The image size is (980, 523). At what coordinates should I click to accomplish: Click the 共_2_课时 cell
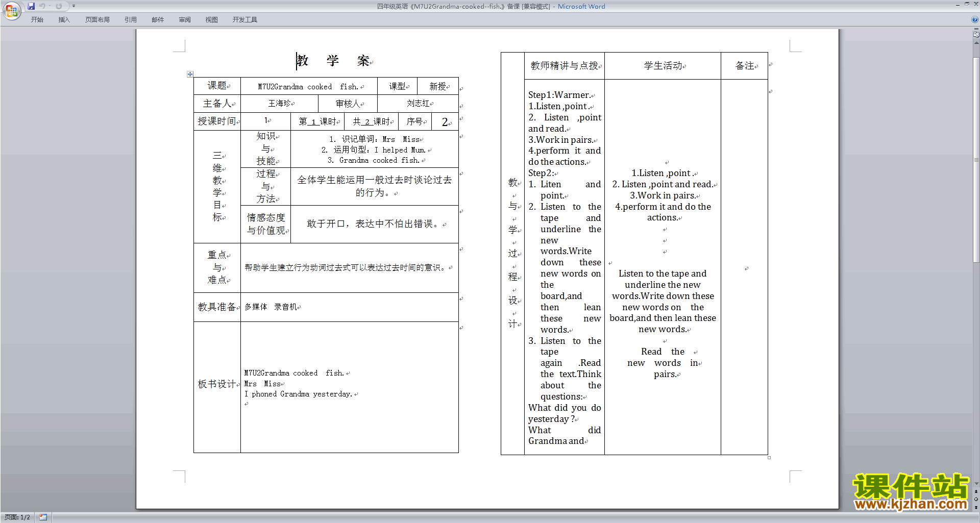tap(372, 121)
